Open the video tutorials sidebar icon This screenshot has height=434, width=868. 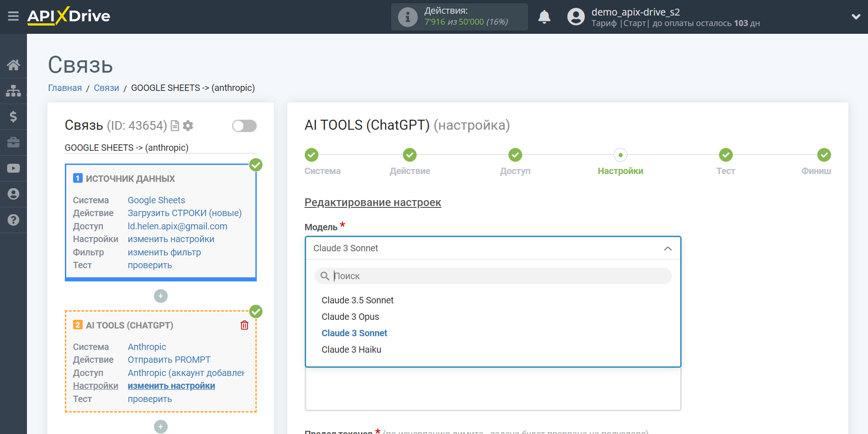click(13, 168)
